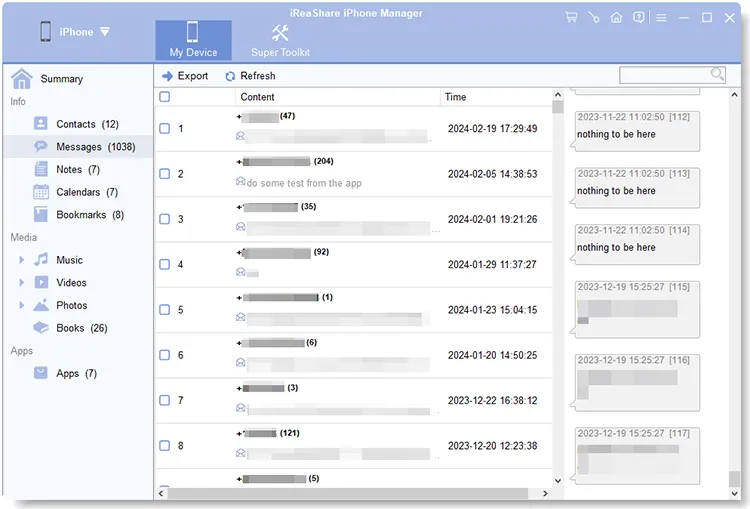Open Contacts (12) category
This screenshot has height=509, width=750.
pos(78,124)
